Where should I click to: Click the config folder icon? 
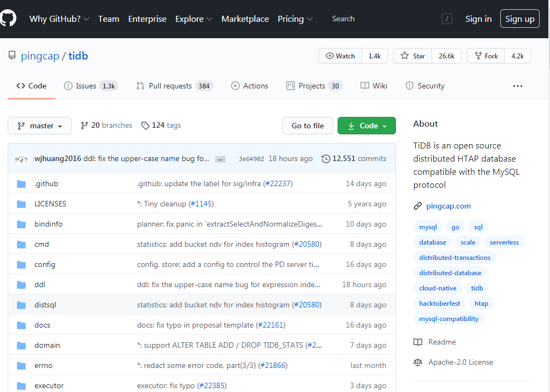[21, 265]
